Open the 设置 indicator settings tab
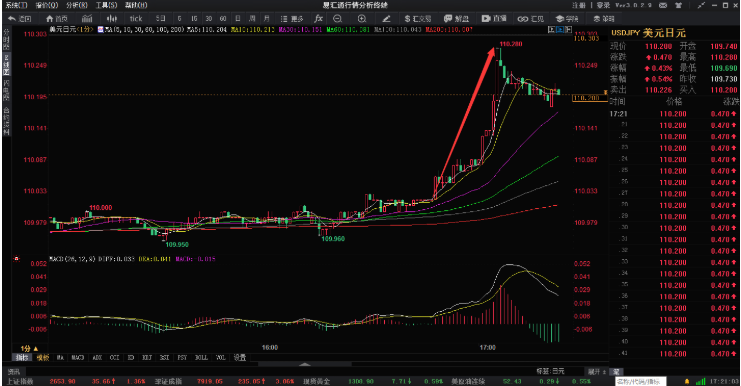 tap(240, 358)
